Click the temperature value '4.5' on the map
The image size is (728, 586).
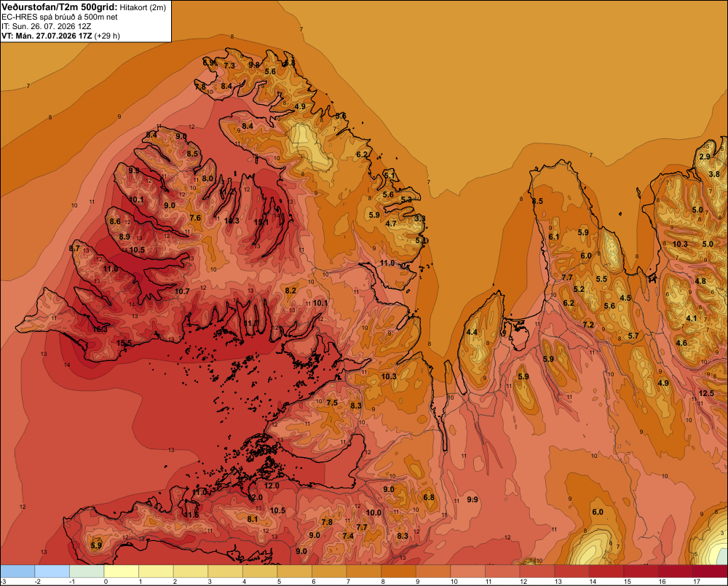click(625, 298)
